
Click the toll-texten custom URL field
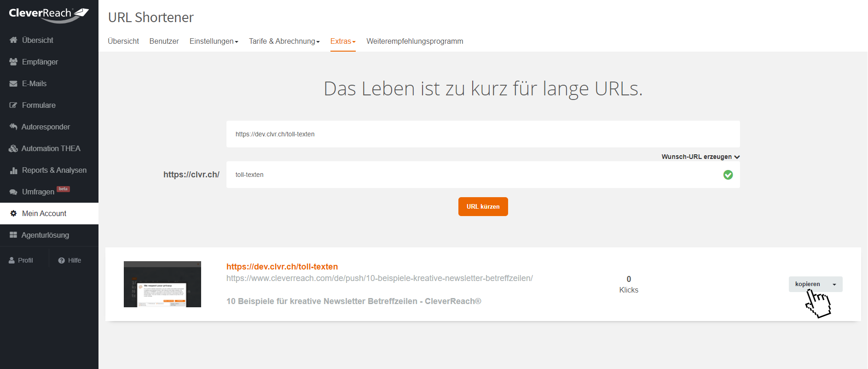coord(483,175)
